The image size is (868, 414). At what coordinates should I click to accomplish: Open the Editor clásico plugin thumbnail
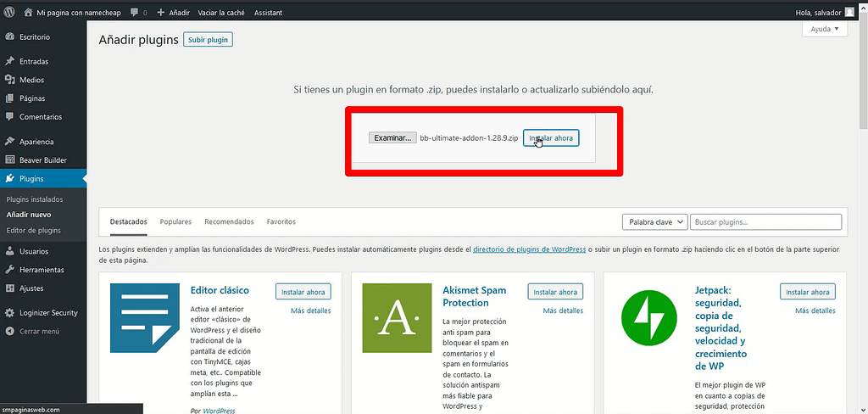tap(144, 318)
